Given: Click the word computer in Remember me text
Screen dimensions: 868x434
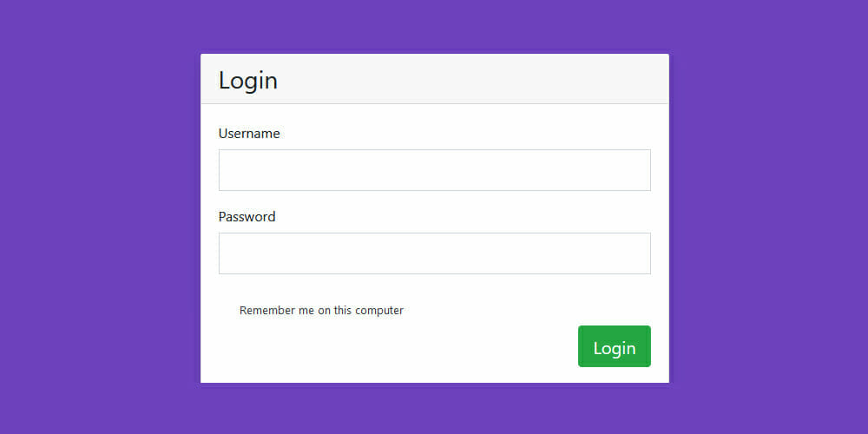Looking at the screenshot, I should click(x=378, y=310).
